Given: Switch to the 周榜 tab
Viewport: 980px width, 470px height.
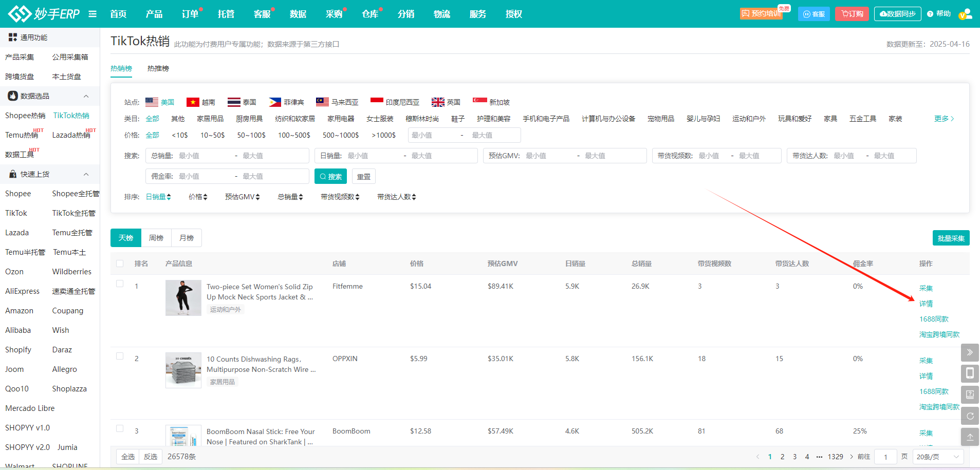Looking at the screenshot, I should point(156,238).
